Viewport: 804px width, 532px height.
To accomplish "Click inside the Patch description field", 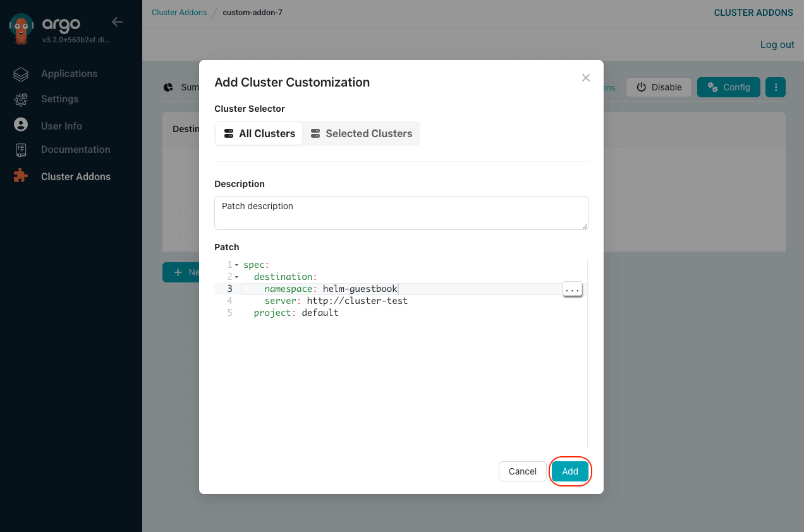I will click(x=401, y=212).
